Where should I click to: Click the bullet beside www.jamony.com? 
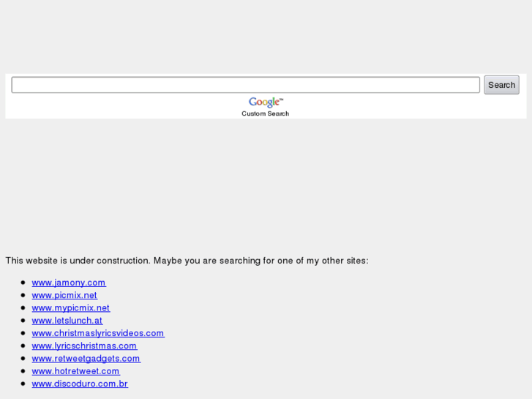pyautogui.click(x=23, y=283)
